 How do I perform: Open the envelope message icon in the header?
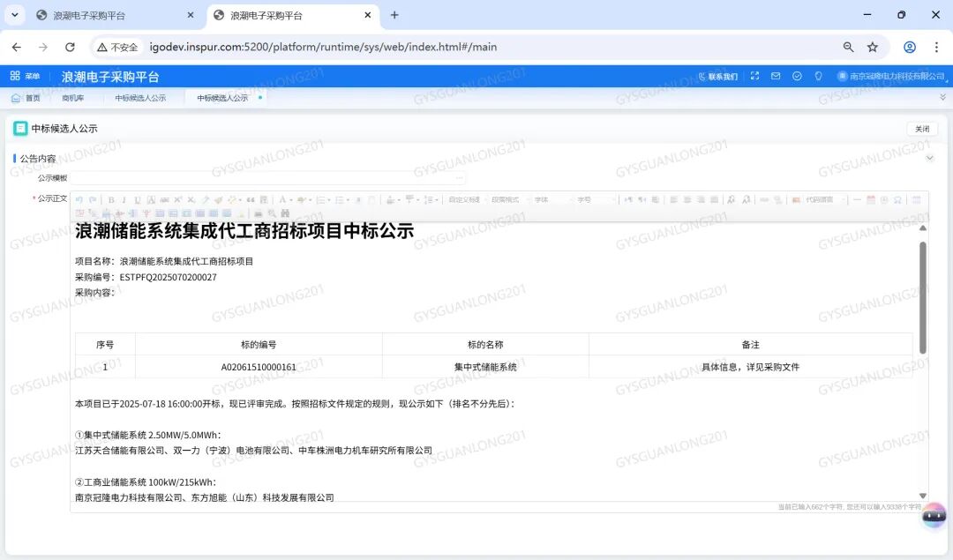click(776, 76)
